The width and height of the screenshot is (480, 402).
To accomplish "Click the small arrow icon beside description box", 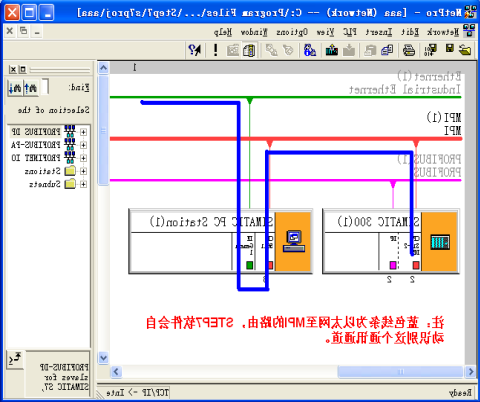I will (x=15, y=359).
